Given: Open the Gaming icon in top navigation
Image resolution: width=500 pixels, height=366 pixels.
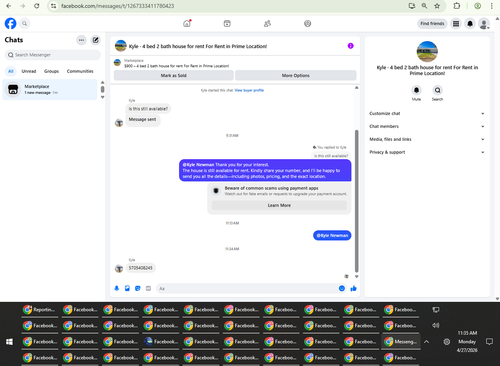Looking at the screenshot, I should 308,23.
